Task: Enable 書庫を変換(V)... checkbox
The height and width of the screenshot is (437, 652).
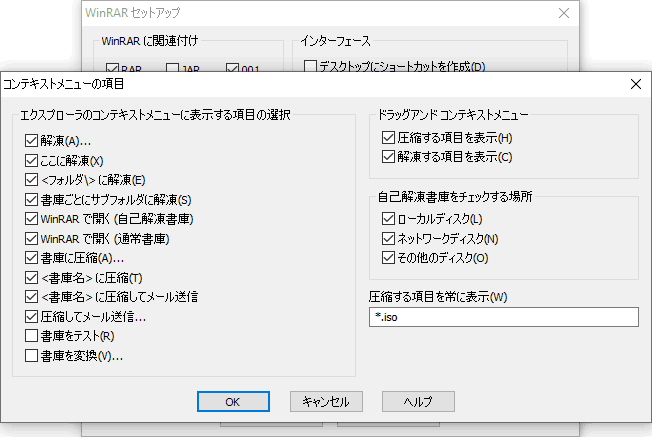Action: pos(32,356)
